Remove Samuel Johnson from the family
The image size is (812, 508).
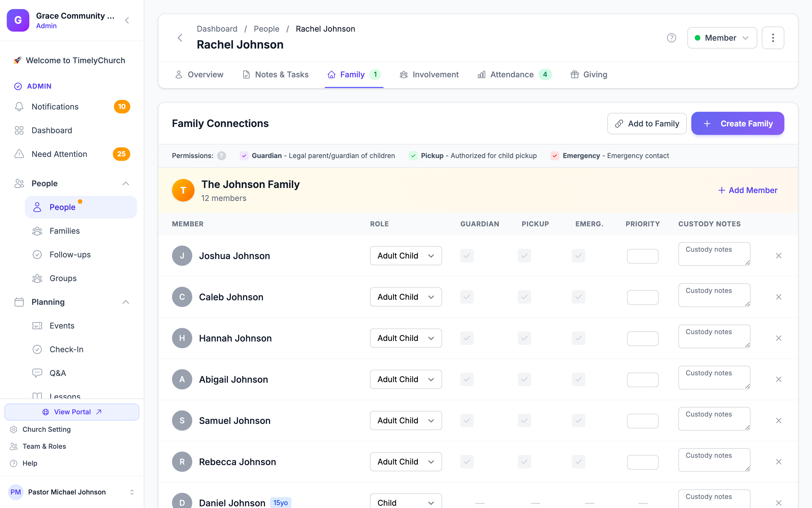[778, 421]
